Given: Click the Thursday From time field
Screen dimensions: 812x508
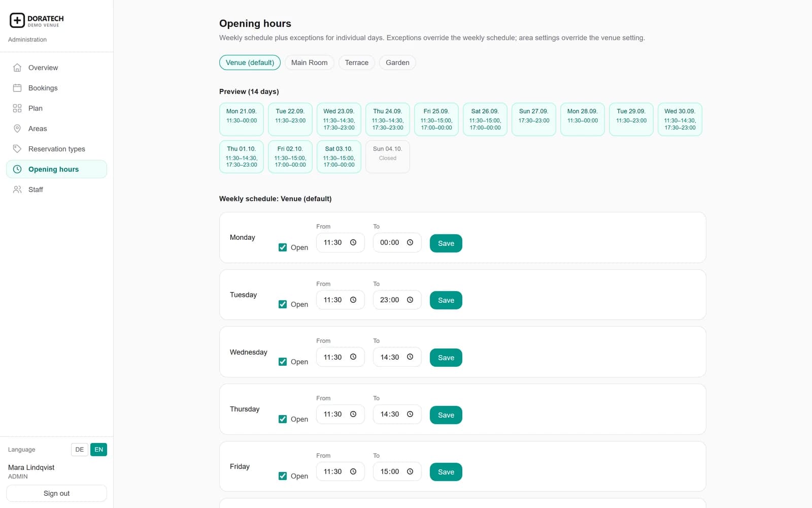Looking at the screenshot, I should tap(341, 414).
